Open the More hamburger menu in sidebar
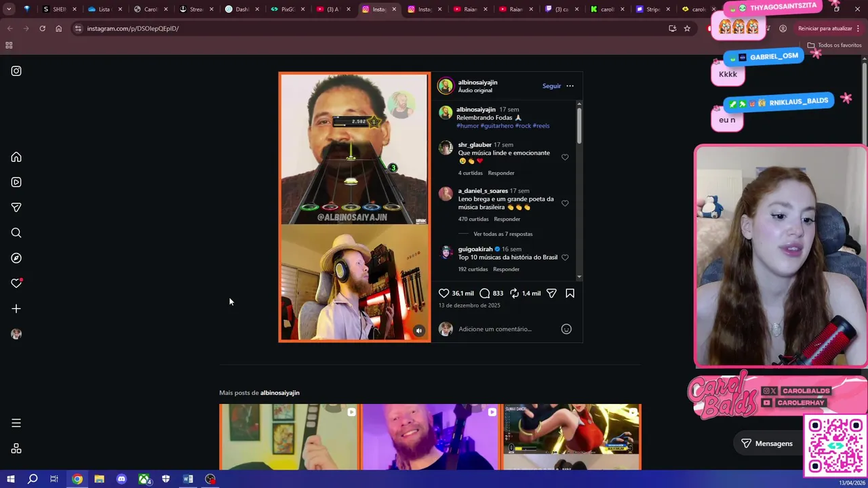The image size is (868, 488). [x=16, y=423]
